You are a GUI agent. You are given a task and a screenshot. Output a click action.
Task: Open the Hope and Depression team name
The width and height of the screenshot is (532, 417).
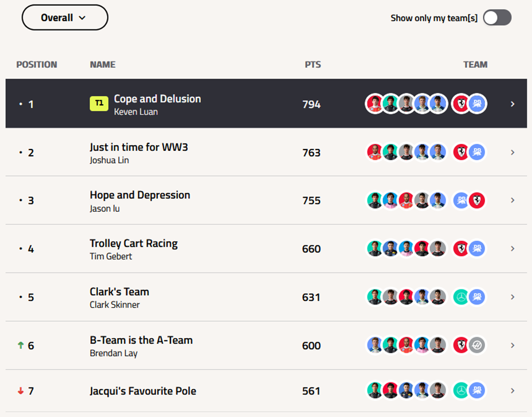140,195
